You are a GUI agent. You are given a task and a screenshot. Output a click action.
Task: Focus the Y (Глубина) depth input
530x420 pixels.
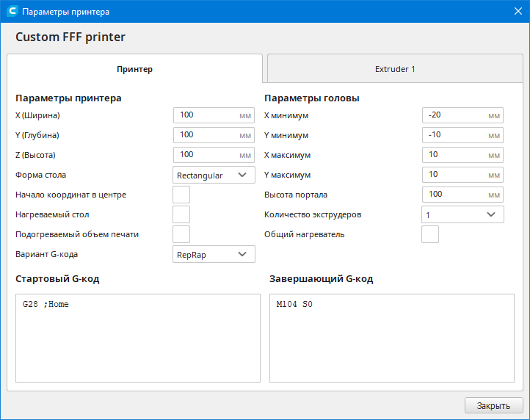point(206,135)
